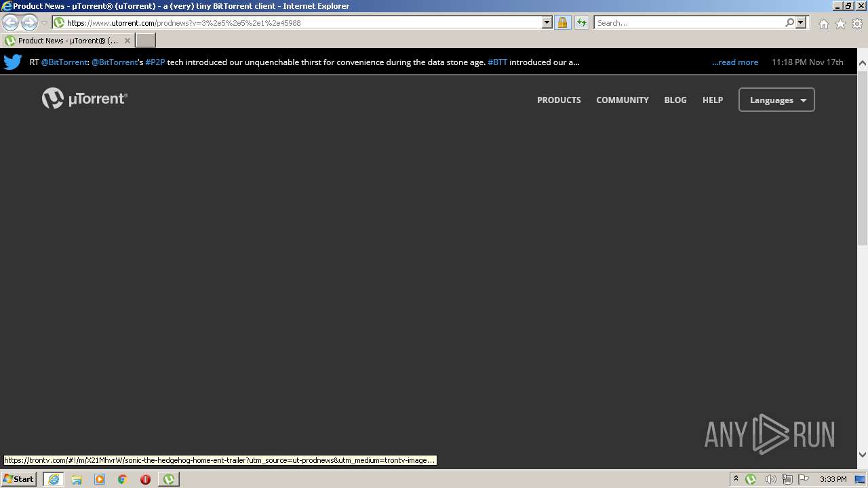Open a new blank tab
The image size is (868, 488).
pyautogui.click(x=146, y=41)
